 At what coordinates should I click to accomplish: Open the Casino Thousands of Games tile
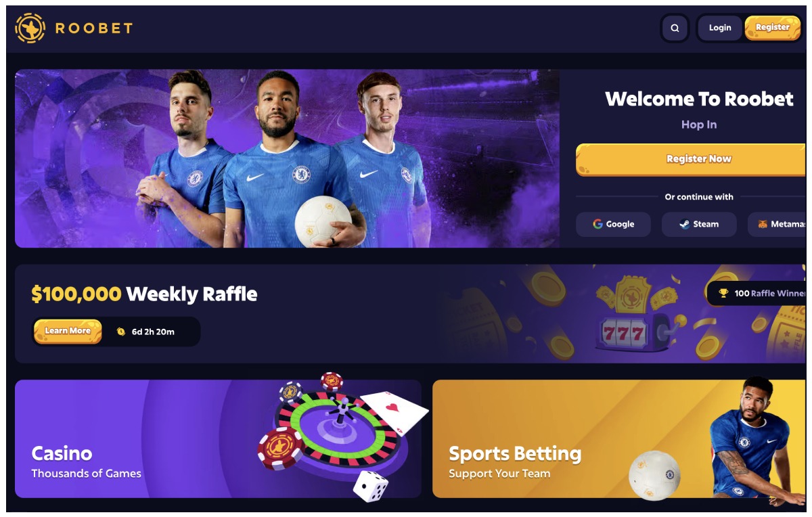(x=218, y=439)
